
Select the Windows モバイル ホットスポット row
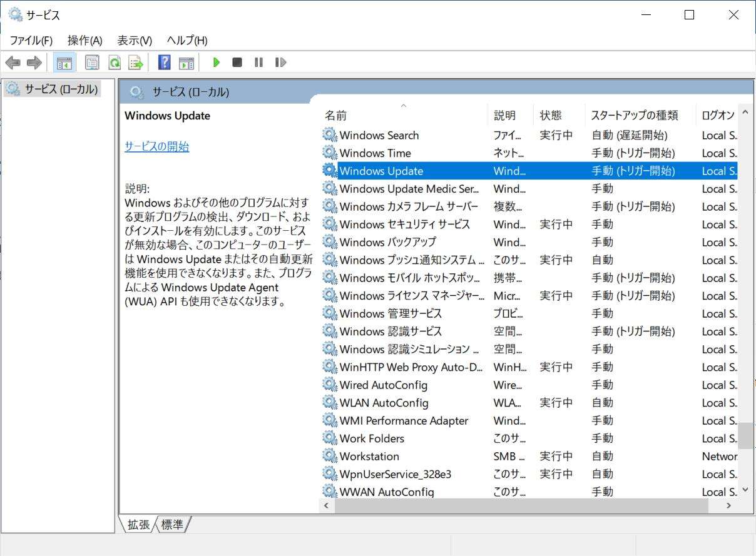(529, 278)
